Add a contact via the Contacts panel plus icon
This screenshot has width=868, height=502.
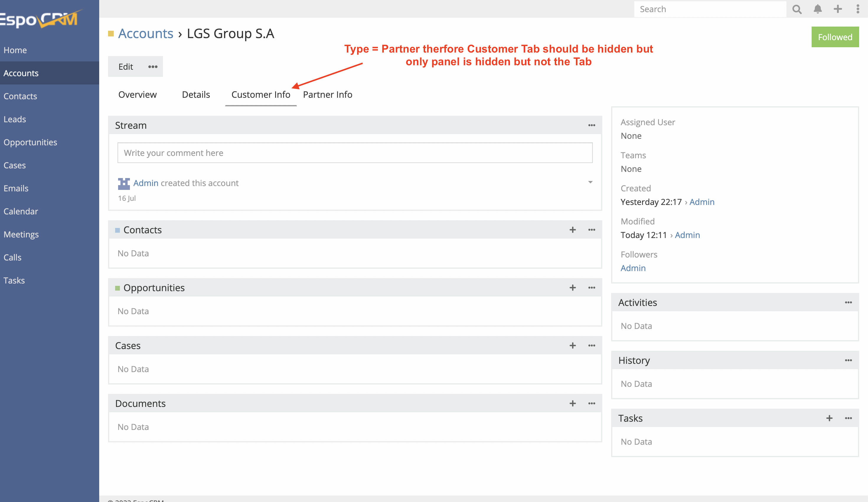click(573, 230)
